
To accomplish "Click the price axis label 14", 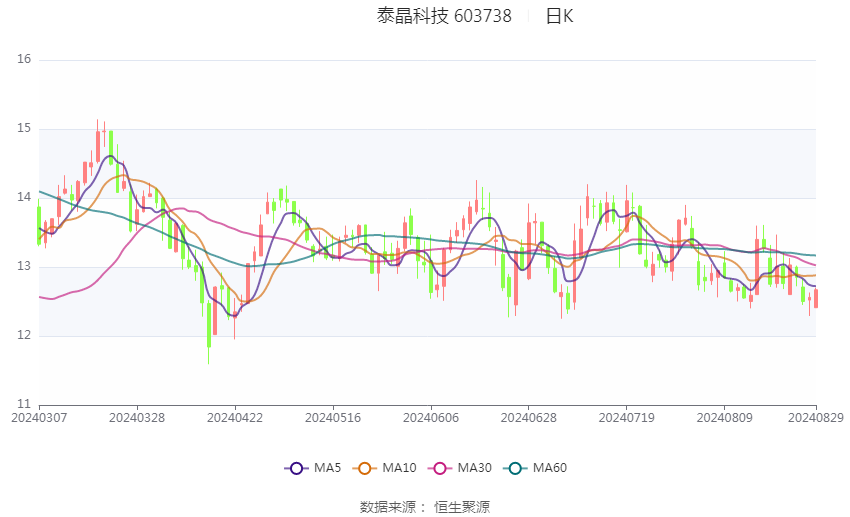I will pos(24,197).
